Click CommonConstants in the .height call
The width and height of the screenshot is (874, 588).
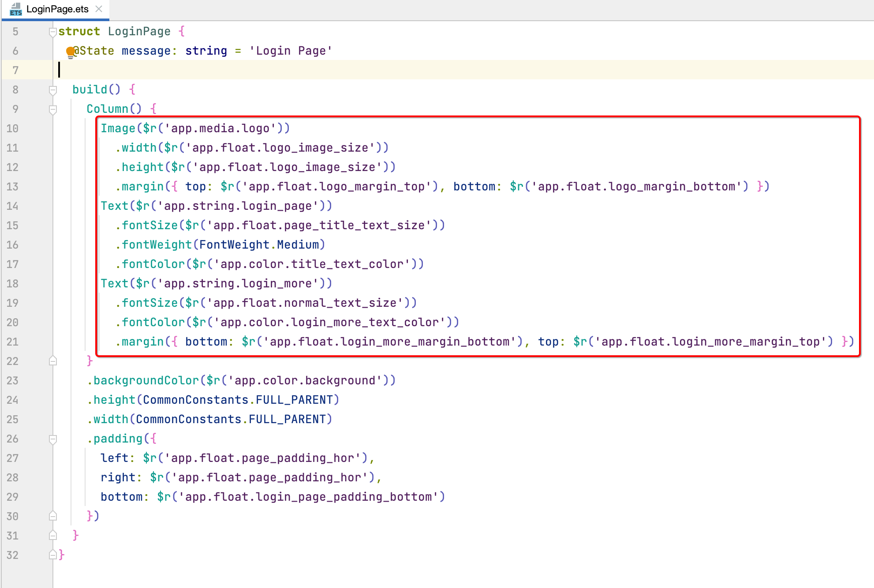coord(195,400)
